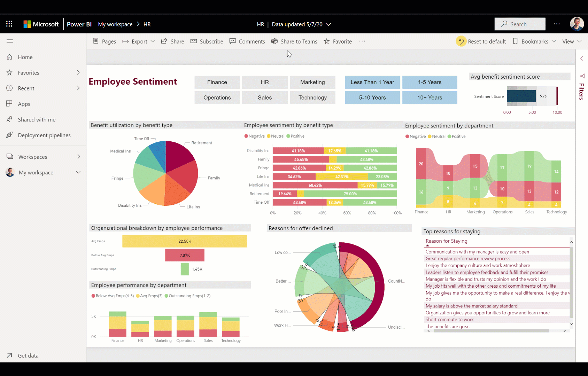Open Deployment pipelines in the sidebar
The height and width of the screenshot is (376, 588).
(x=44, y=135)
